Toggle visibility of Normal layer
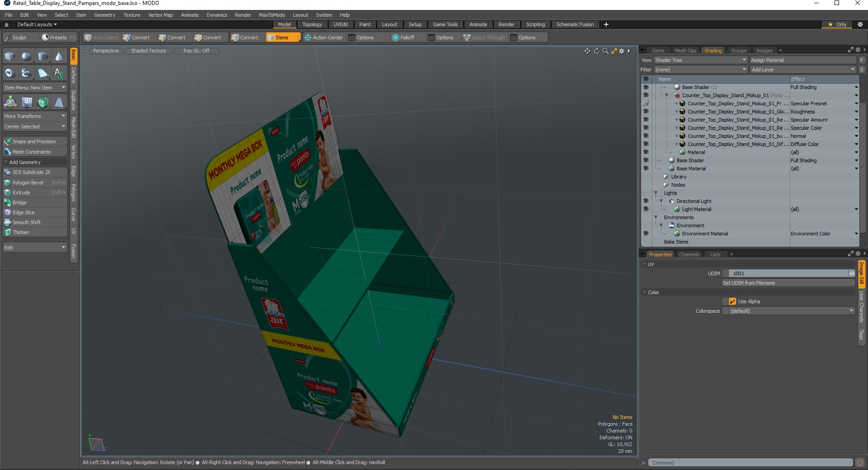Image resolution: width=868 pixels, height=470 pixels. click(646, 136)
